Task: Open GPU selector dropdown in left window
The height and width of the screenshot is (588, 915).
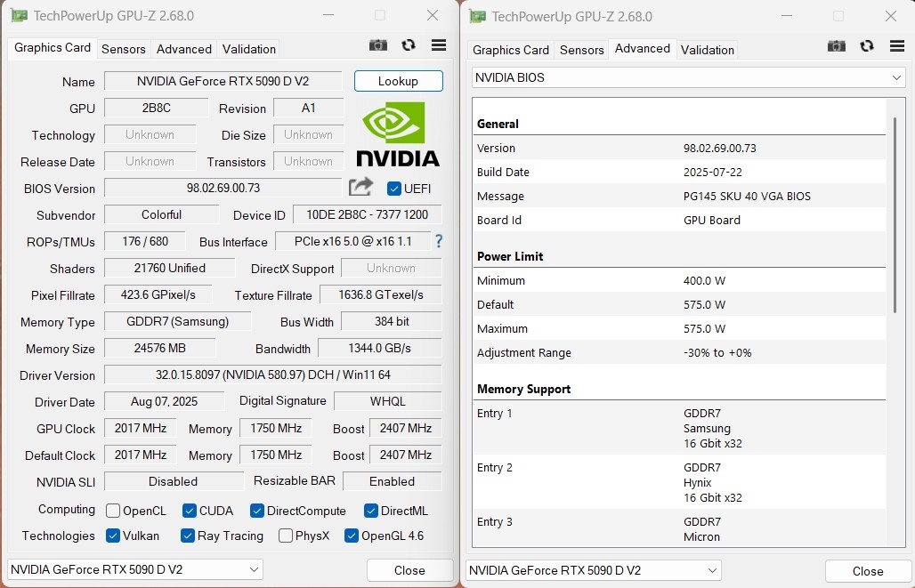Action: pos(135,569)
